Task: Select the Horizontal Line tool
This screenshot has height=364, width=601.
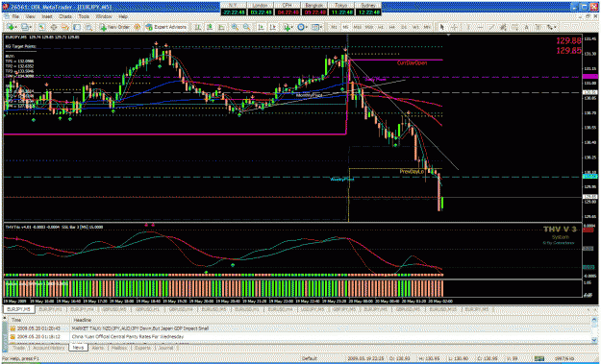Action: [x=480, y=27]
